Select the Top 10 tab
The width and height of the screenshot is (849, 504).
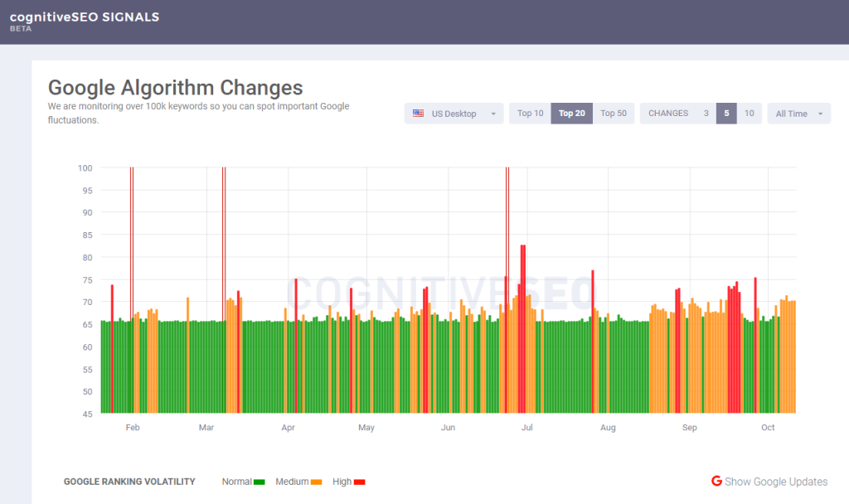pos(530,114)
